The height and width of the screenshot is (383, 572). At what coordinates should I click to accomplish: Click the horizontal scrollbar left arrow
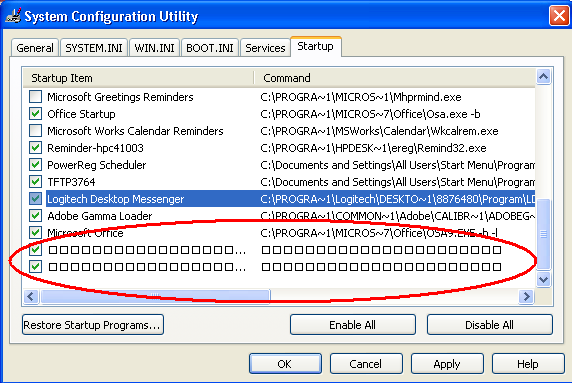[31, 297]
